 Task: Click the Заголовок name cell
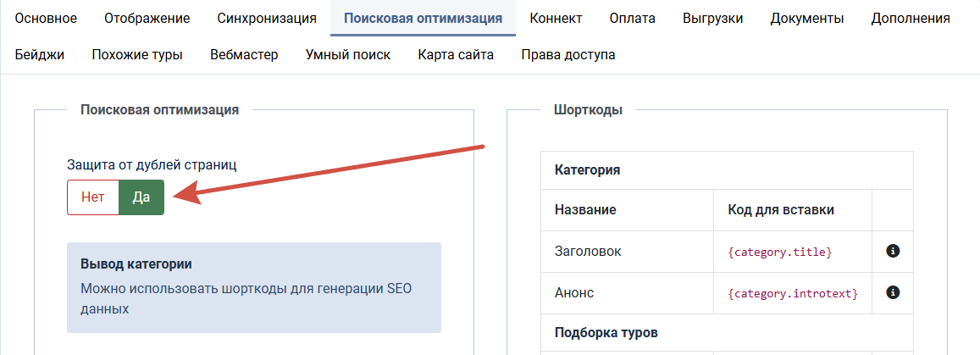coord(627,252)
